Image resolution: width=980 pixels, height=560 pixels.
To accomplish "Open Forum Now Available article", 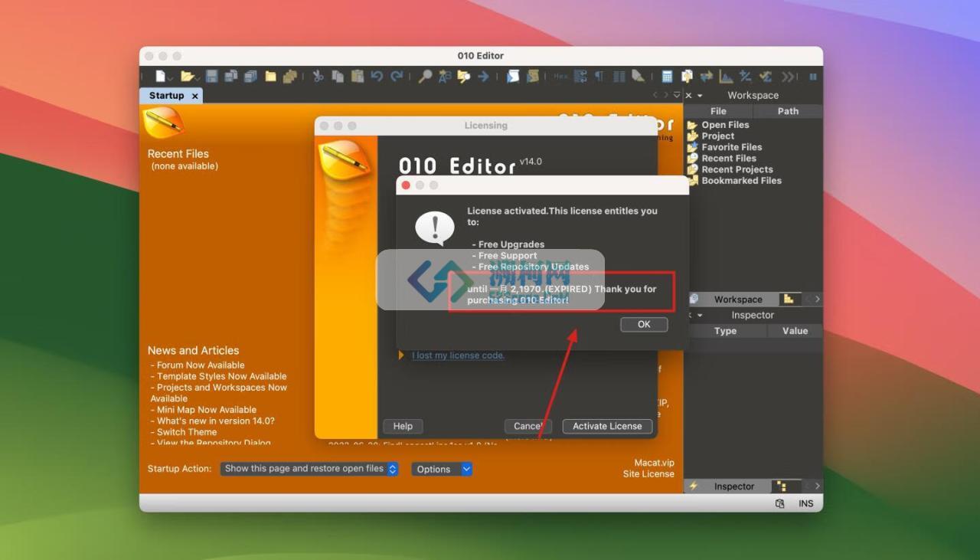I will [201, 365].
